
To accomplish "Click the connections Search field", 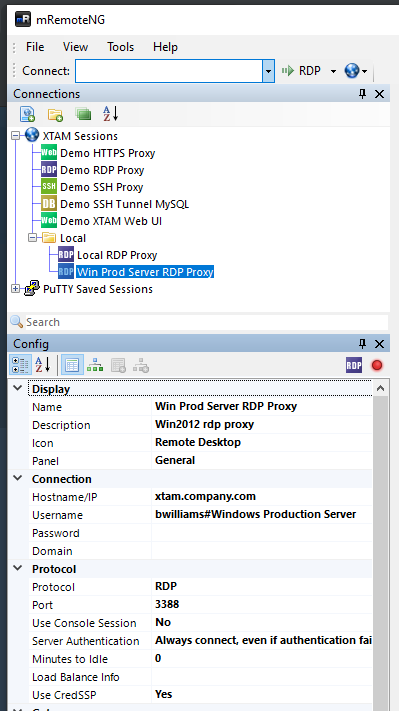I will (207, 322).
